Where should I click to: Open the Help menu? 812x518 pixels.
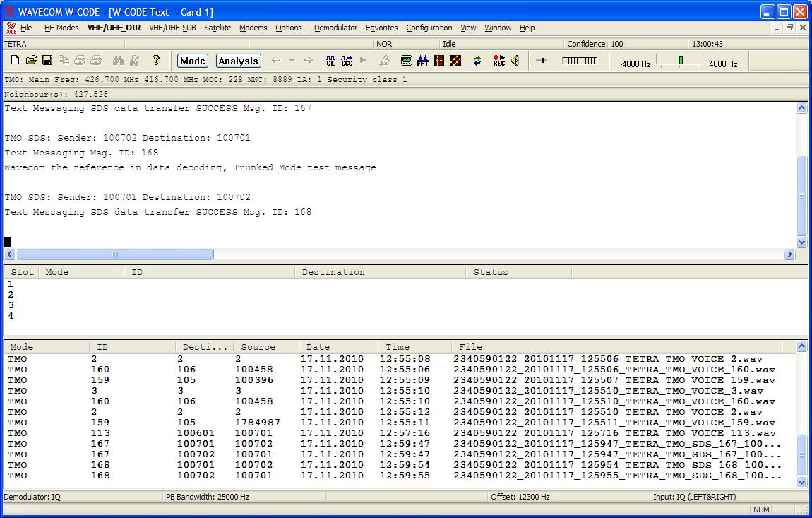(x=527, y=28)
